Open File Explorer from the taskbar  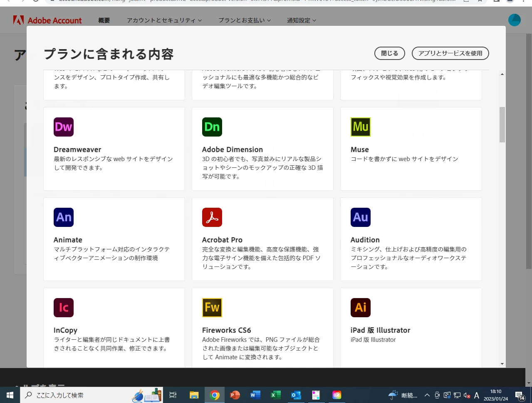(194, 395)
